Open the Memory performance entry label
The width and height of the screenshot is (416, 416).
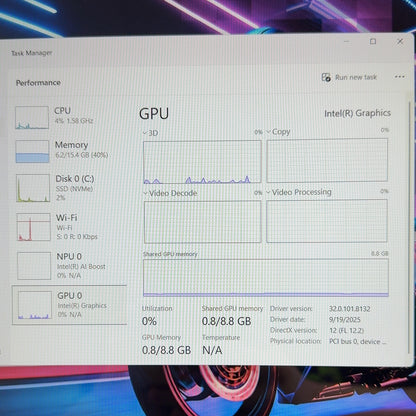(x=71, y=145)
